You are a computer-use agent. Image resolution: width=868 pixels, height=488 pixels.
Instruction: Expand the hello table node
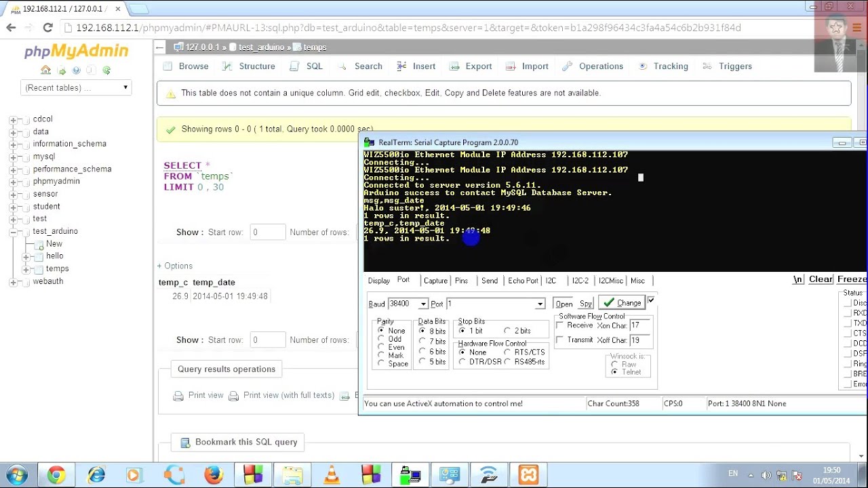coord(26,256)
